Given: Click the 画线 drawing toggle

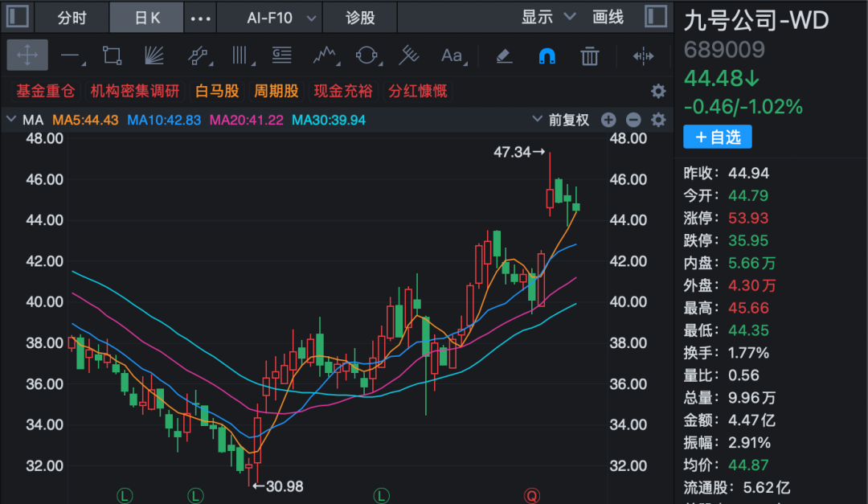Looking at the screenshot, I should click(x=608, y=17).
